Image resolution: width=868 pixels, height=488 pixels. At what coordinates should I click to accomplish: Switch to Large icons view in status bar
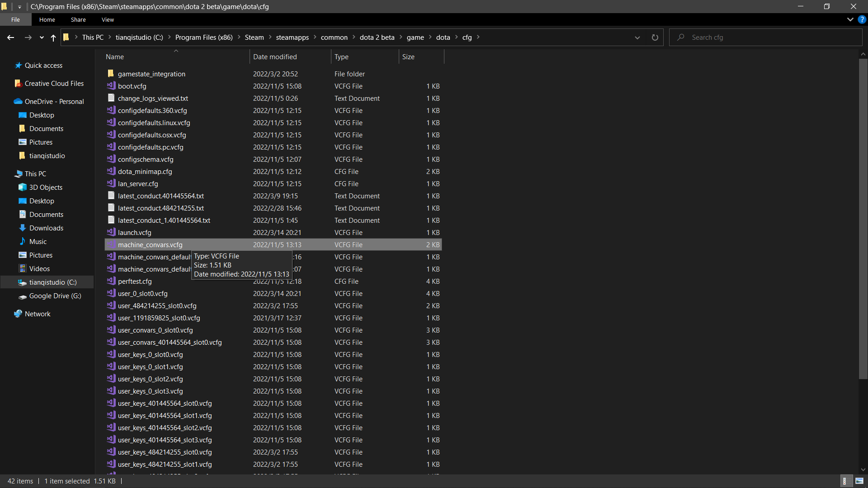point(859,481)
